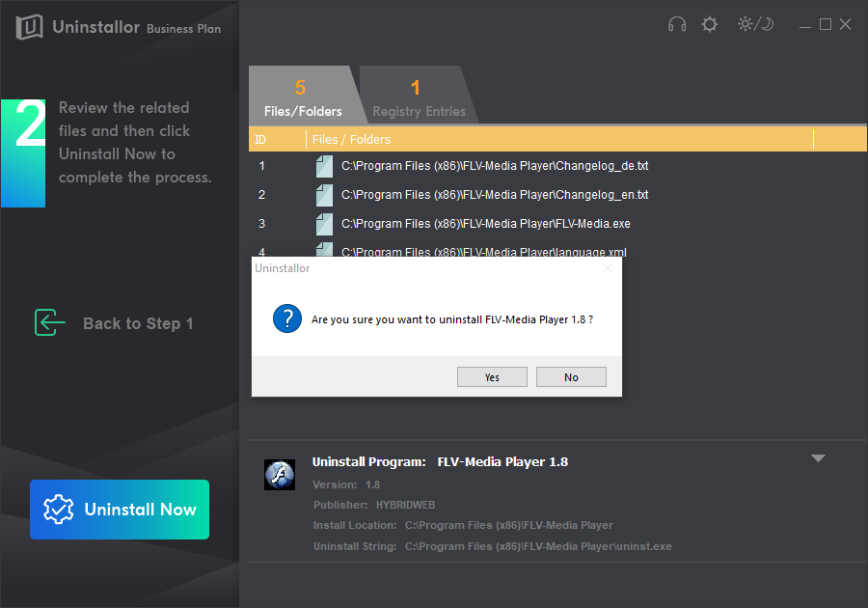Select the Changelog_de.txt file row
This screenshot has height=608, width=868.
pos(558,166)
